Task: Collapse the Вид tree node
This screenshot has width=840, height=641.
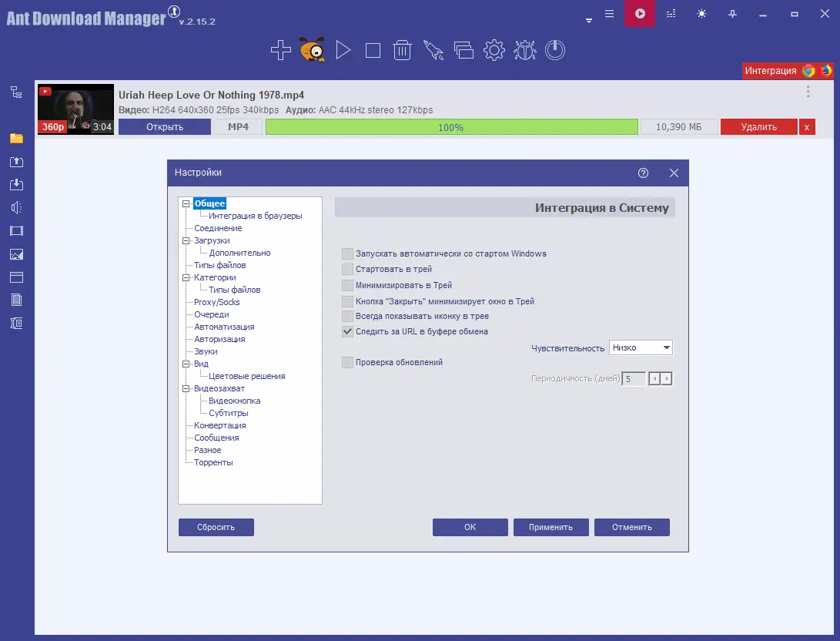Action: (186, 364)
